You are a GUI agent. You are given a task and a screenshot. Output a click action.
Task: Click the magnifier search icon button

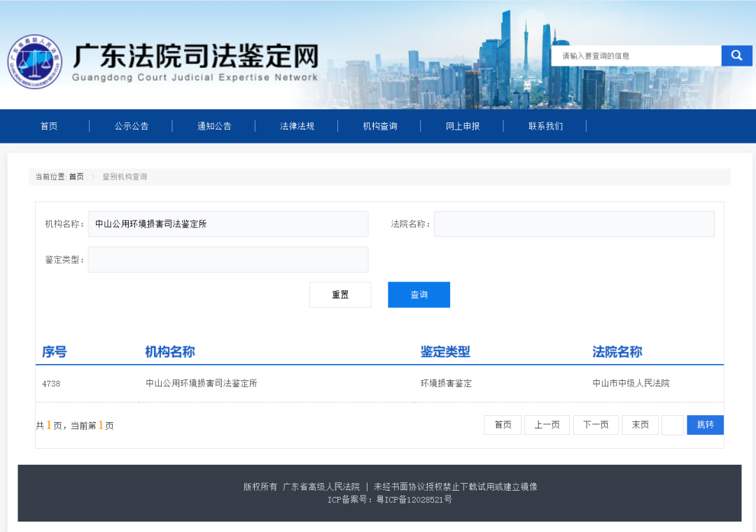[736, 55]
